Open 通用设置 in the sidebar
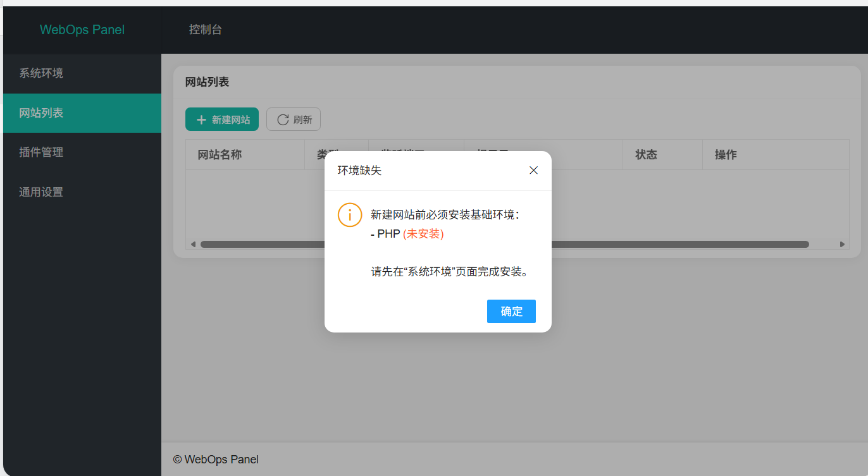The height and width of the screenshot is (476, 868). tap(82, 192)
